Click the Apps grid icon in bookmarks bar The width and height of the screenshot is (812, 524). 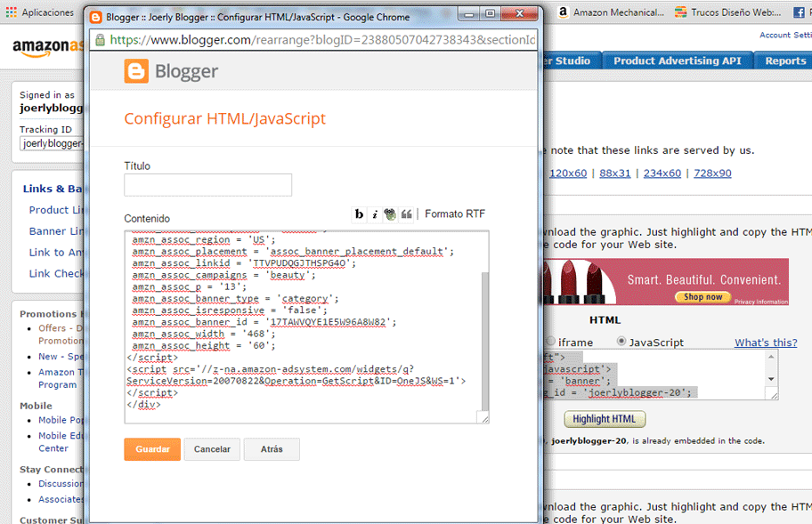click(11, 12)
